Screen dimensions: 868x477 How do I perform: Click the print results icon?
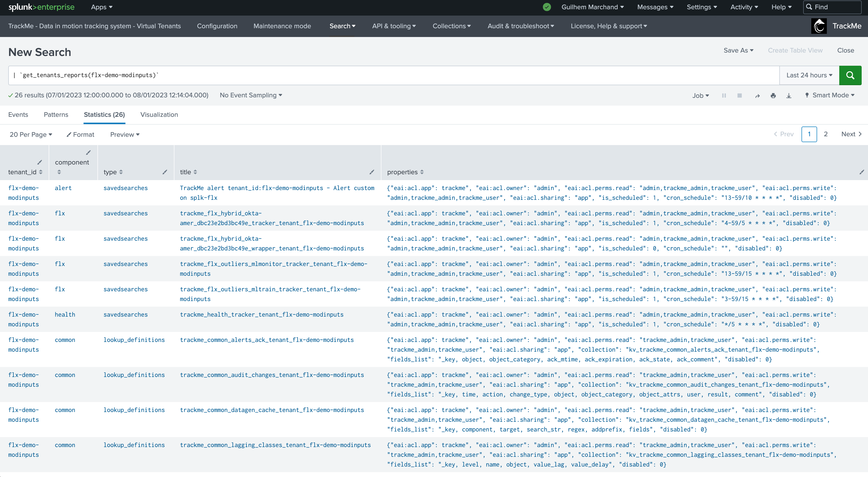click(x=773, y=96)
